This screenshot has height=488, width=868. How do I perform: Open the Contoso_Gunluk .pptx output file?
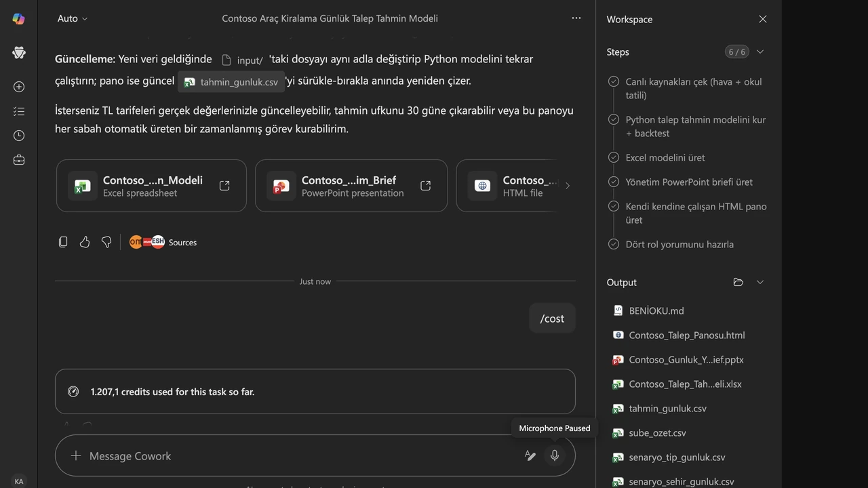tap(678, 359)
